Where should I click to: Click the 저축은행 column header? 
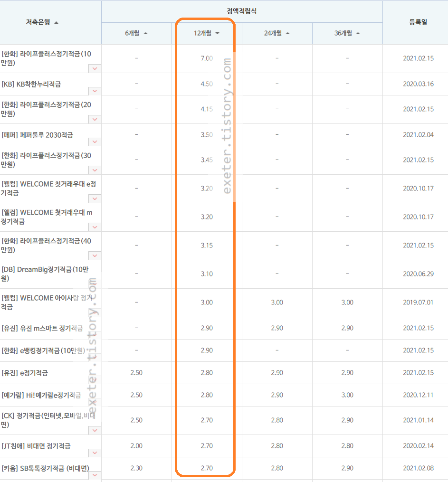coord(38,22)
